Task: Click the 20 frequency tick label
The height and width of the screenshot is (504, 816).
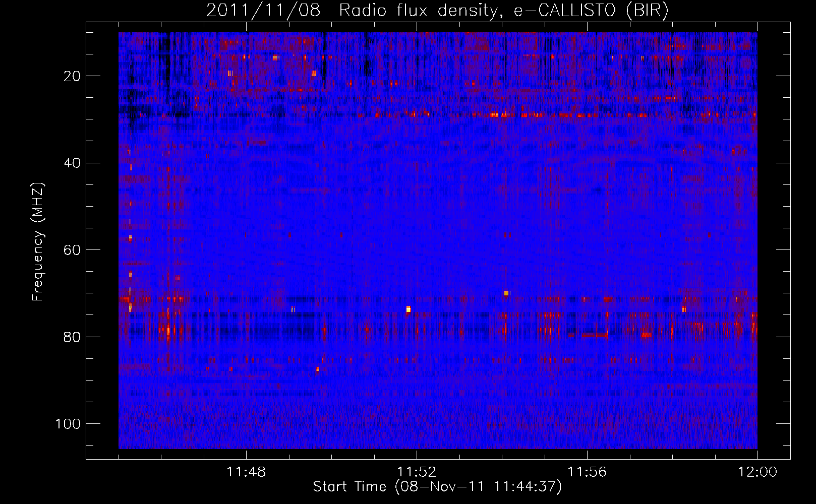Action: pos(73,76)
